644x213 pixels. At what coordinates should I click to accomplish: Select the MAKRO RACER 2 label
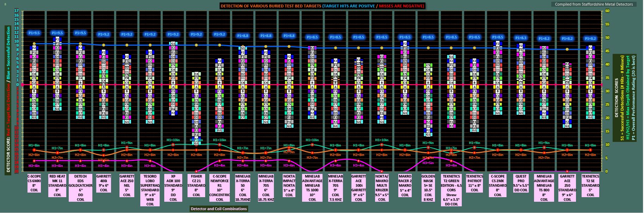[x=405, y=185]
